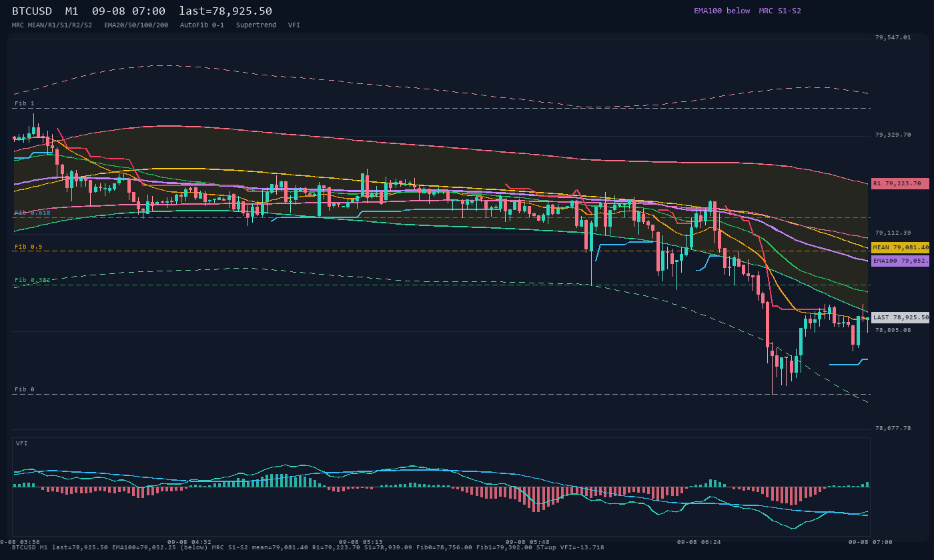Click the bottom status line summarizing indicator values

click(x=308, y=547)
